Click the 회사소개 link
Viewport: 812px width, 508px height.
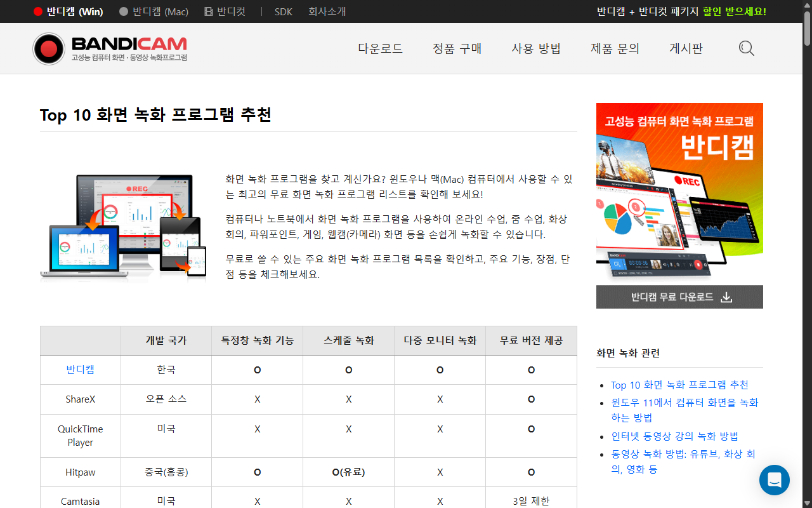[x=327, y=11]
